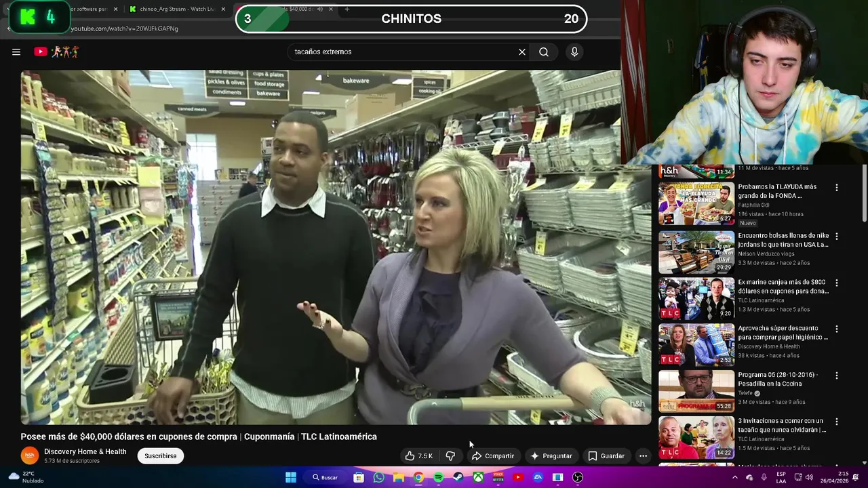Open File Explorer from the taskbar
This screenshot has width=868, height=488.
[x=399, y=477]
